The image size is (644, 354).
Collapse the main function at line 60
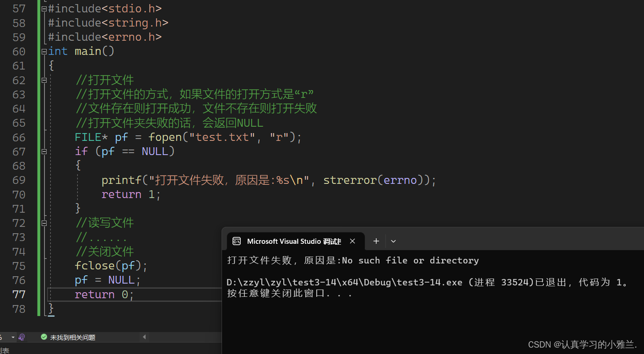point(44,52)
